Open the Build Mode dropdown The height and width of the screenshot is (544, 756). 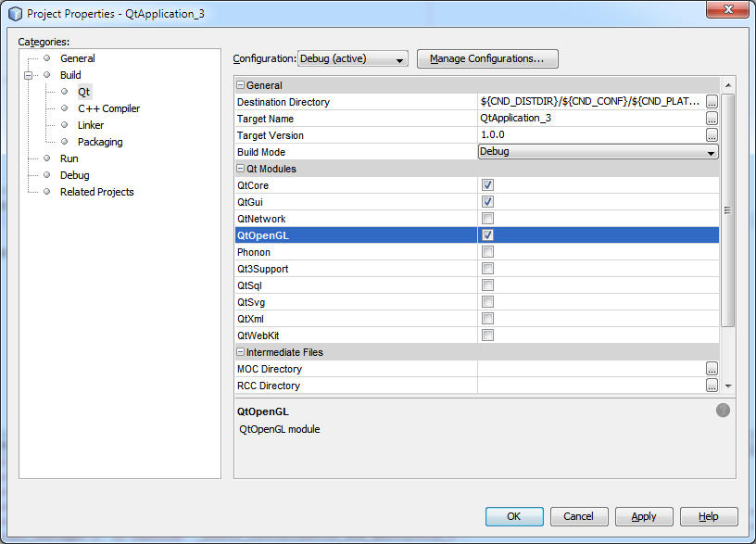(598, 151)
